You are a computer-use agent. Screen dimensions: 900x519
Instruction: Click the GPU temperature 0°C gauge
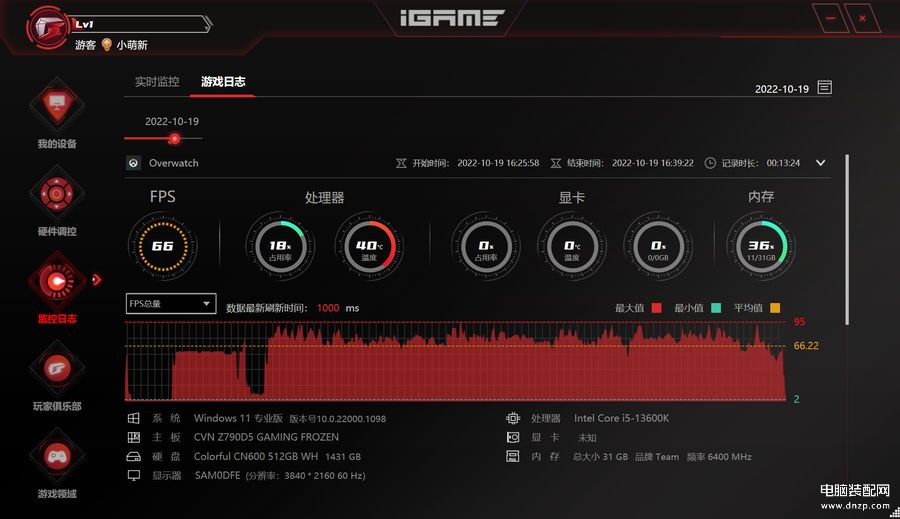(572, 246)
